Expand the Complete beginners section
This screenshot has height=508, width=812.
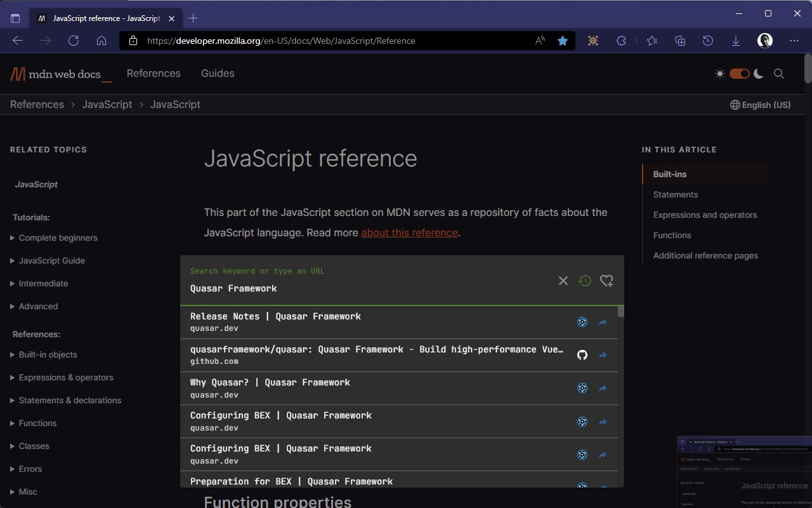tap(58, 237)
